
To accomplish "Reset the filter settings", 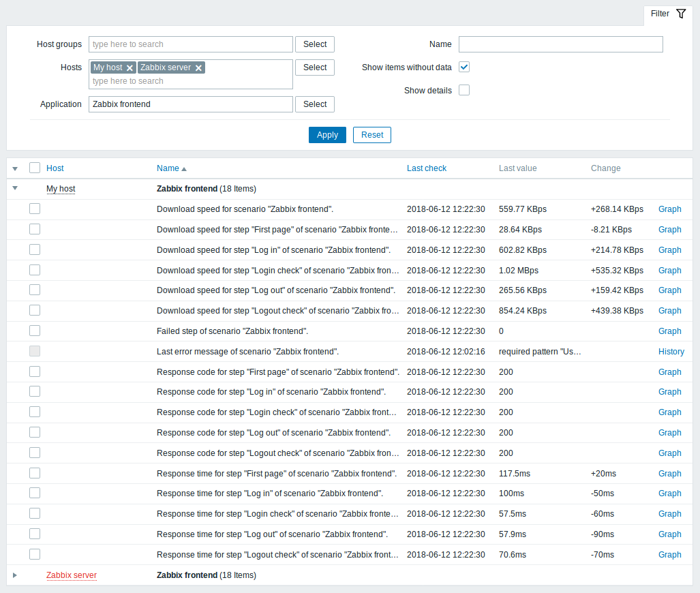I will [371, 135].
